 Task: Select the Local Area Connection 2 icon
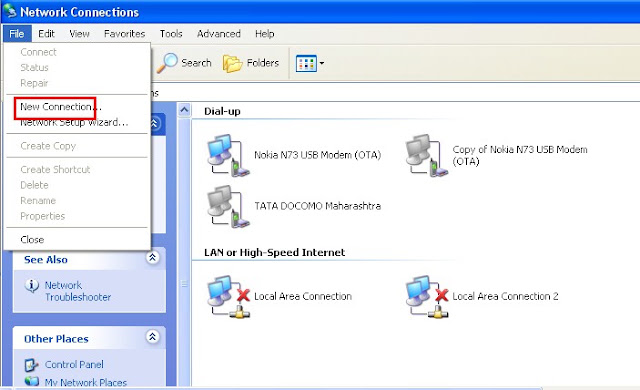(x=426, y=297)
